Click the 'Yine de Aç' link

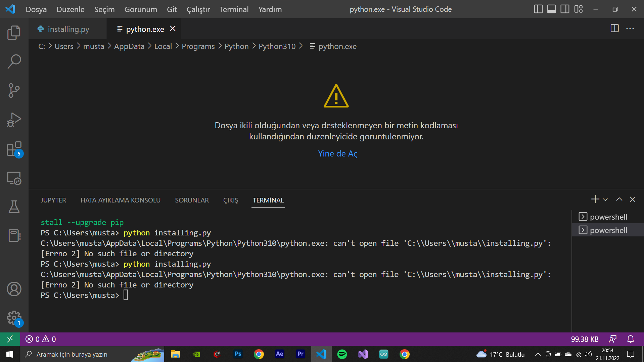point(337,153)
